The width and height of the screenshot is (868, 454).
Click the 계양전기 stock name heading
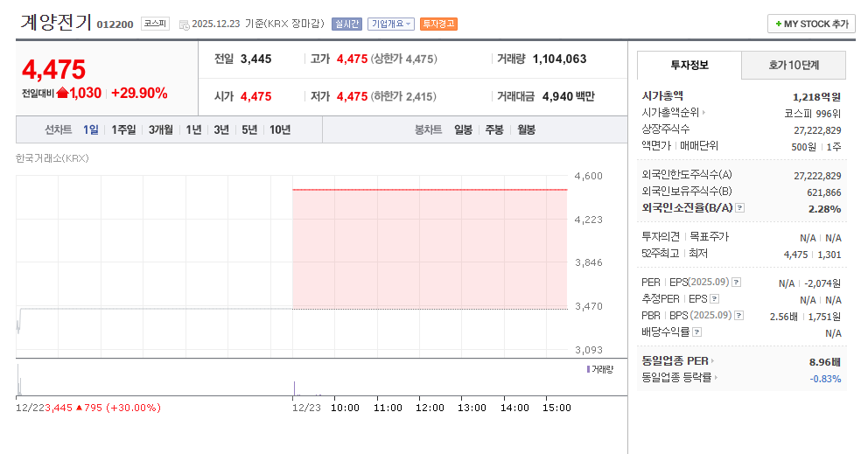(56, 22)
